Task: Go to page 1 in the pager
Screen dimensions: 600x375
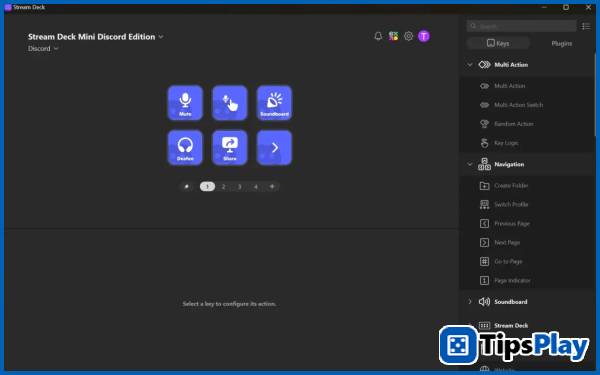Action: 207,187
